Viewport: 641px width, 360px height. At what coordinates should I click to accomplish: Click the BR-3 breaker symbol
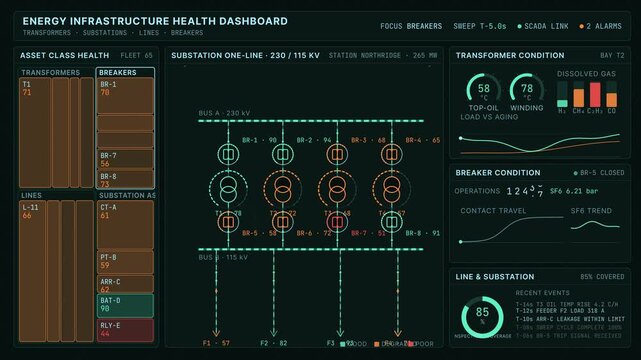(x=337, y=154)
